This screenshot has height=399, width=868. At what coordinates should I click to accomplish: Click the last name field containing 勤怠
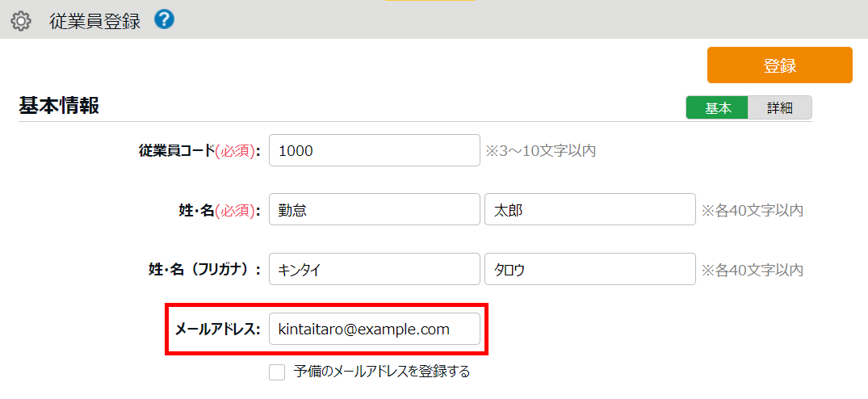pyautogui.click(x=374, y=210)
